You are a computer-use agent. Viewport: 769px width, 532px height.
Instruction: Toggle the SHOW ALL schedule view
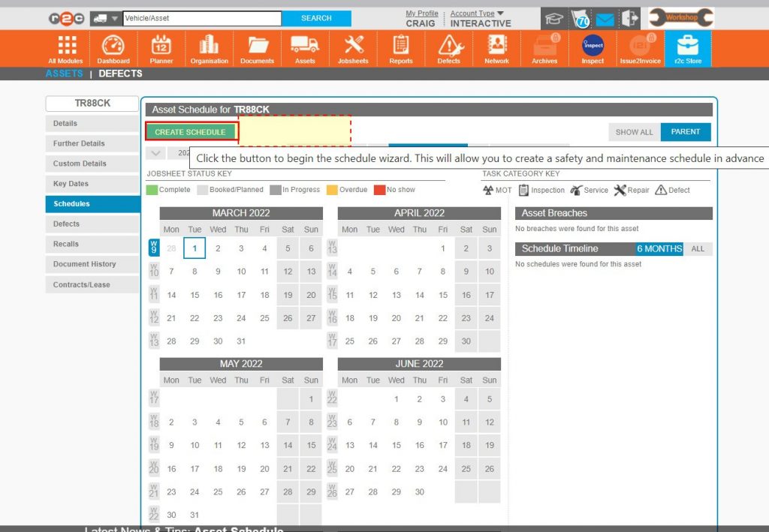tap(633, 131)
